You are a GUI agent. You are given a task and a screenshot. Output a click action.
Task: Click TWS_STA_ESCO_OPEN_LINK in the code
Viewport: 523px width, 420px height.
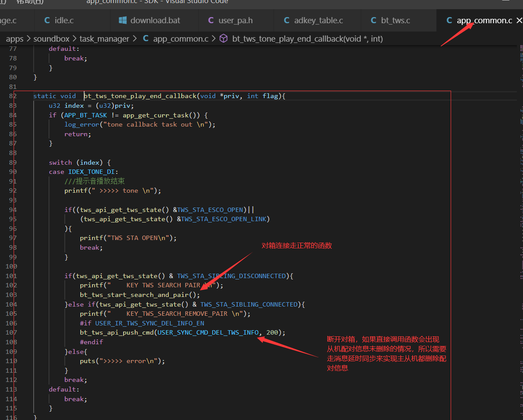coord(224,219)
